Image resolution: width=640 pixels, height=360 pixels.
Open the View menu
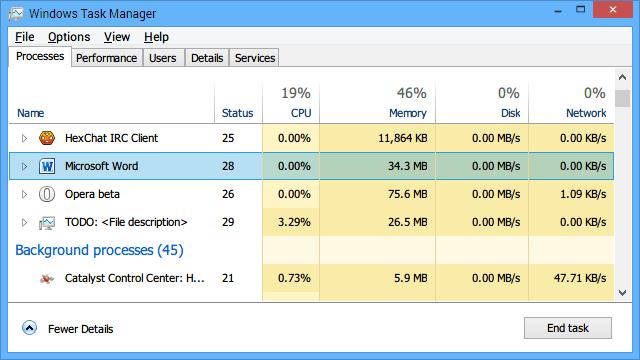pos(117,37)
